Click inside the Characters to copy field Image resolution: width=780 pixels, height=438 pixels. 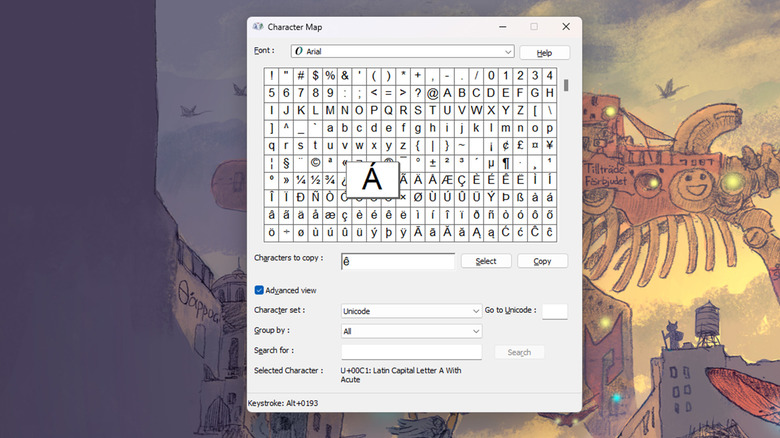397,261
